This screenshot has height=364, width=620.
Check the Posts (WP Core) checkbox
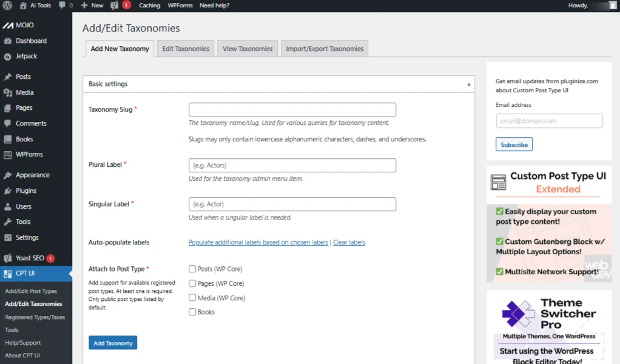pos(192,269)
